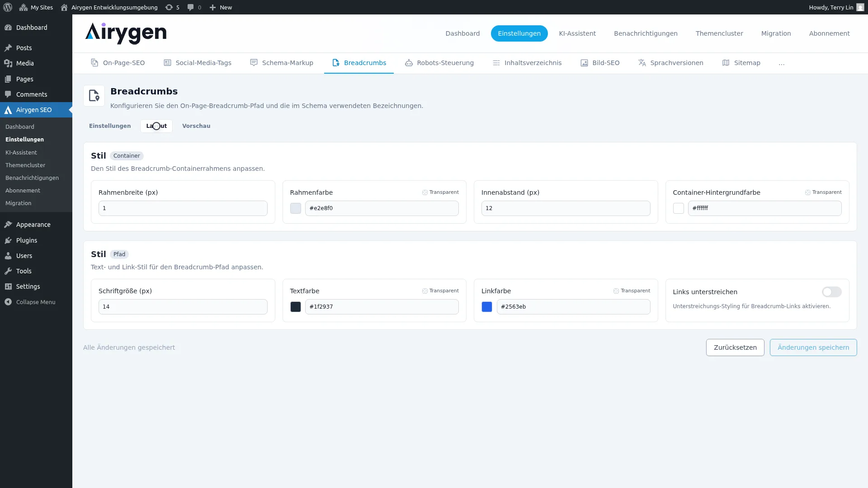Set Container-Hintergrundfarbe to Transparent
Image resolution: width=868 pixels, height=488 pixels.
tap(823, 192)
